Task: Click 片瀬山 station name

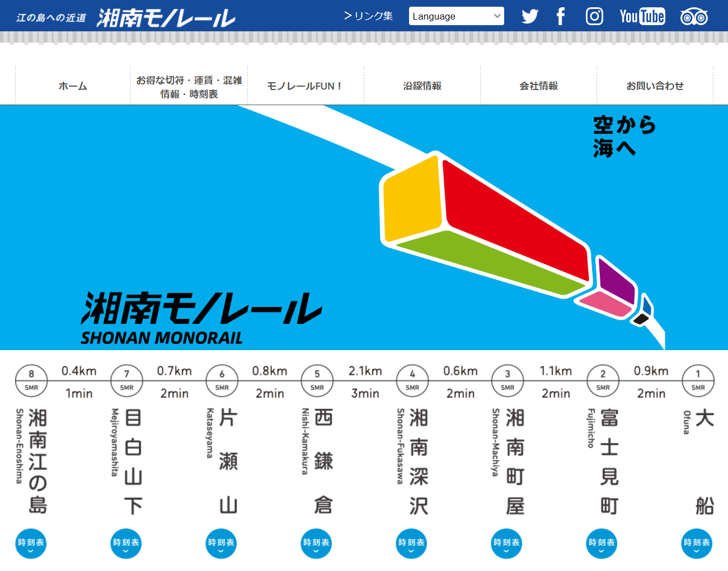Action: (x=228, y=461)
